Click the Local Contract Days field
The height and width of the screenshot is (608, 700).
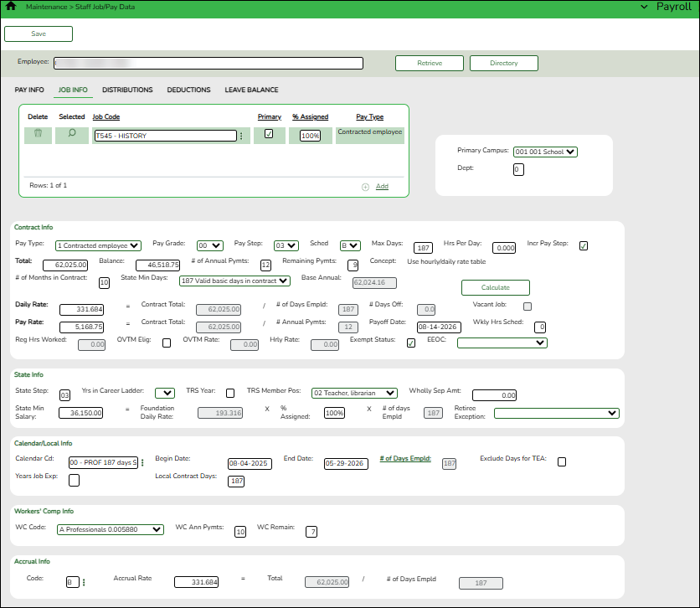[x=236, y=482]
